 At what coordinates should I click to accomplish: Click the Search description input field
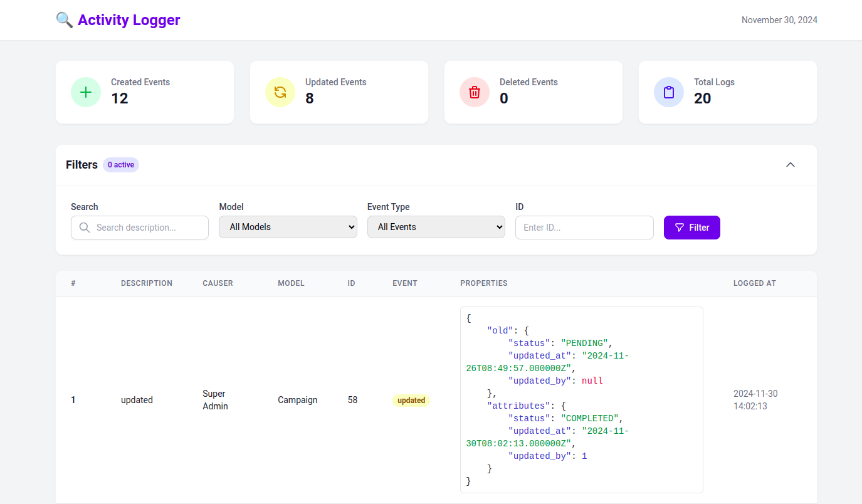coord(147,228)
